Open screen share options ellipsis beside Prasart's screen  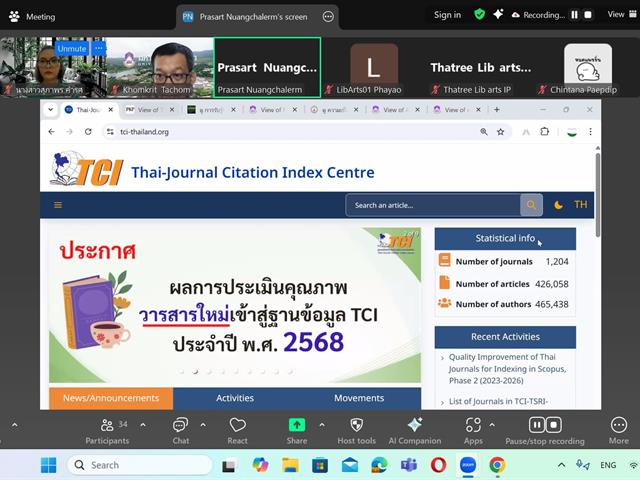pyautogui.click(x=328, y=17)
